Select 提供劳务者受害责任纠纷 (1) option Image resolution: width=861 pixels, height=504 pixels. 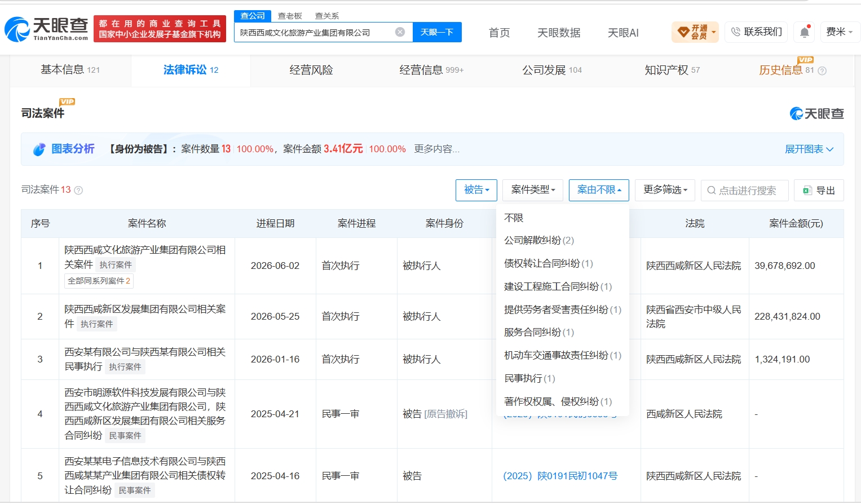pyautogui.click(x=563, y=310)
